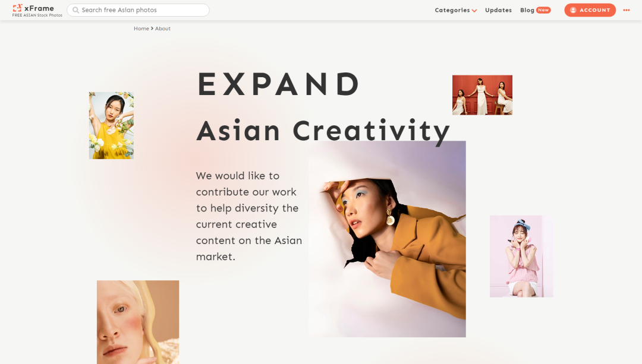Go to the Updates page

pyautogui.click(x=498, y=10)
